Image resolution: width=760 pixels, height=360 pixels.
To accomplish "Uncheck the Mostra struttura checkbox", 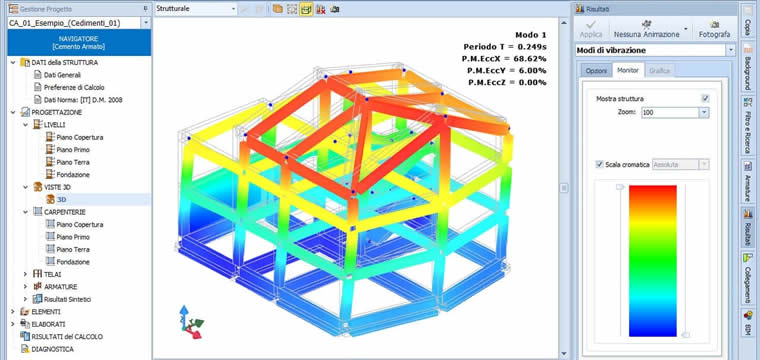I will 705,98.
